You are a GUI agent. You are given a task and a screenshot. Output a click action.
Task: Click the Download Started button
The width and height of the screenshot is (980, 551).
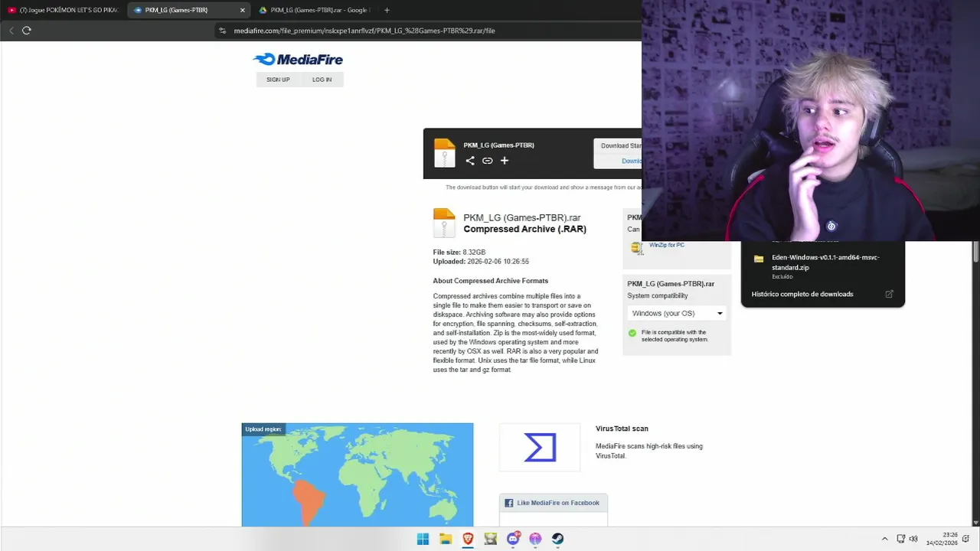[617, 145]
